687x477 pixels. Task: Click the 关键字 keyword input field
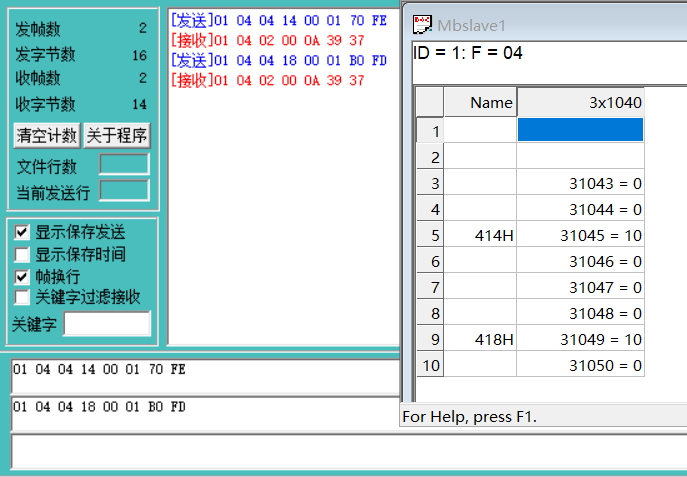pos(107,324)
